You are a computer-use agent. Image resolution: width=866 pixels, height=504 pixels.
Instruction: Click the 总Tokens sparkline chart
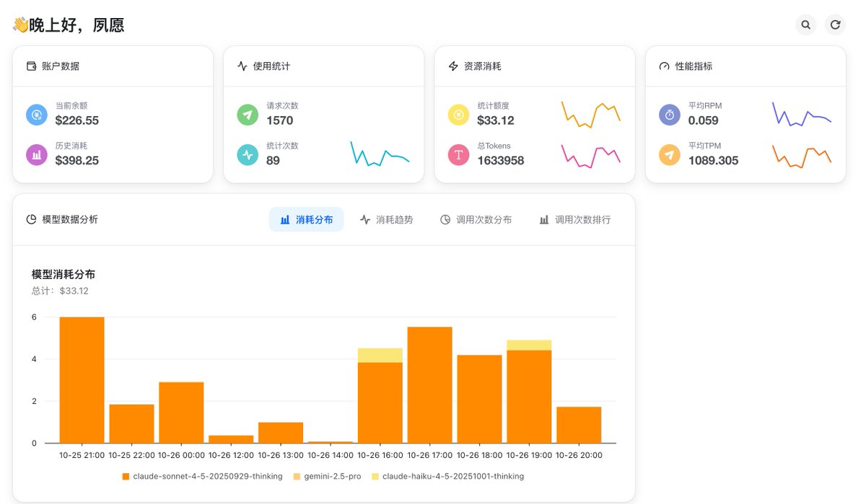click(x=591, y=156)
